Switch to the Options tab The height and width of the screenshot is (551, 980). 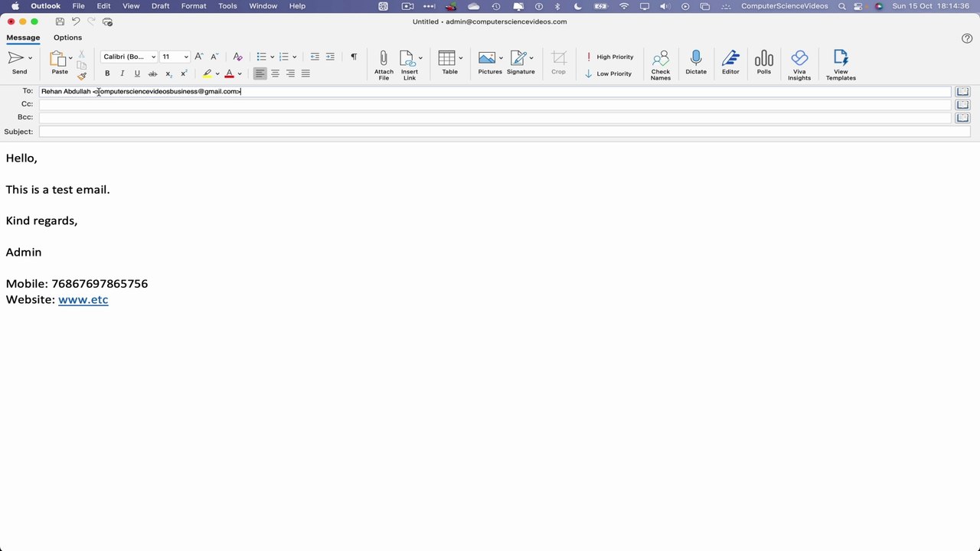point(67,37)
